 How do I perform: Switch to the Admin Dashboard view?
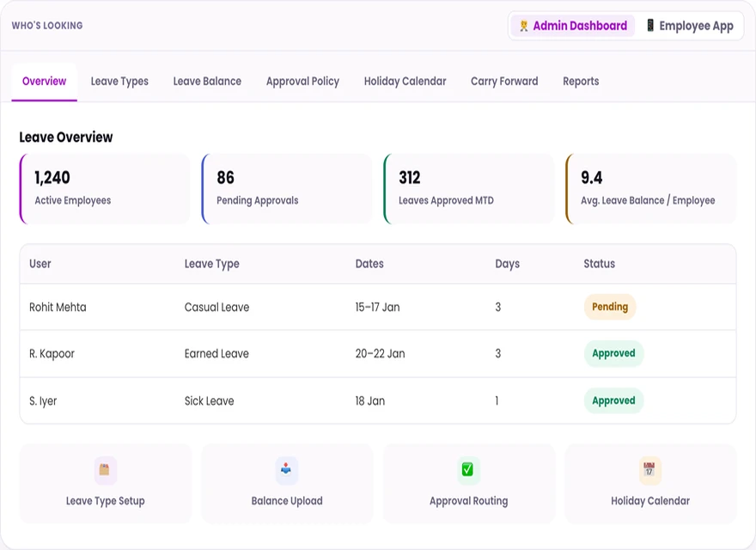573,26
